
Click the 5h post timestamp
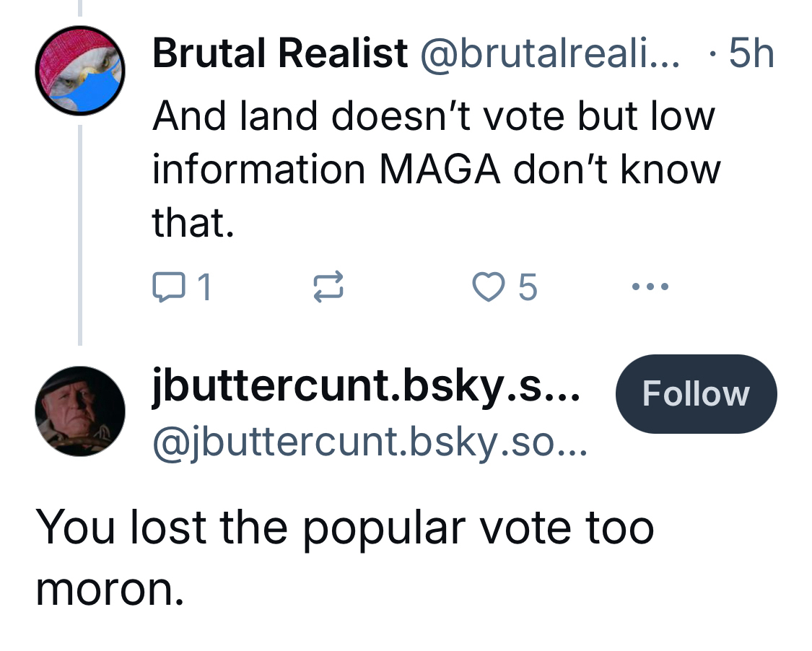point(751,54)
